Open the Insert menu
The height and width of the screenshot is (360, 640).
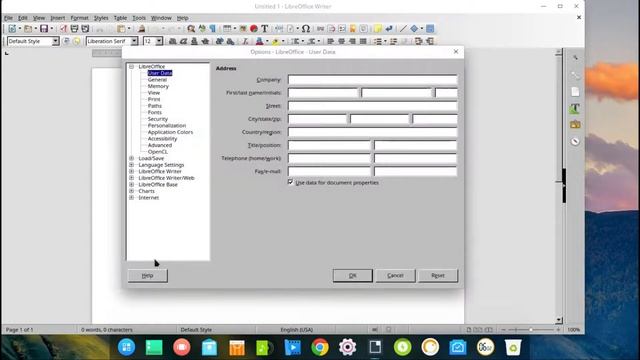[58, 18]
